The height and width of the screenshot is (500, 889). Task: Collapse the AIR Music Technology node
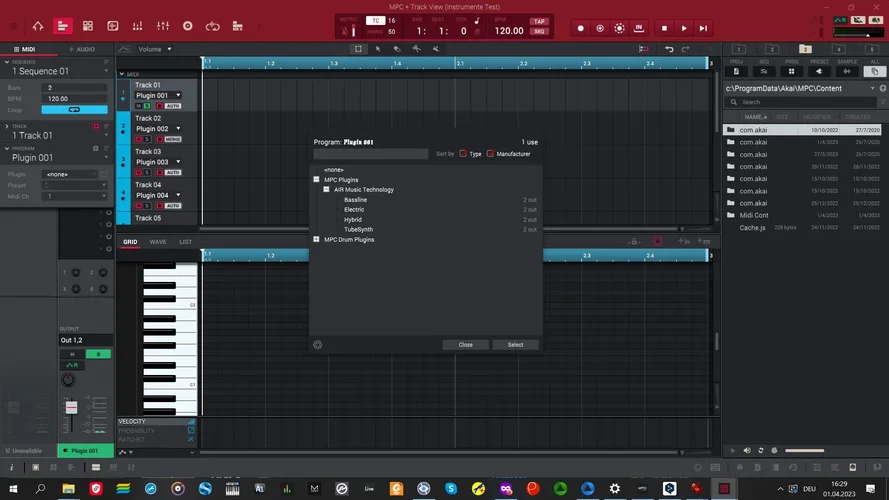pyautogui.click(x=327, y=189)
